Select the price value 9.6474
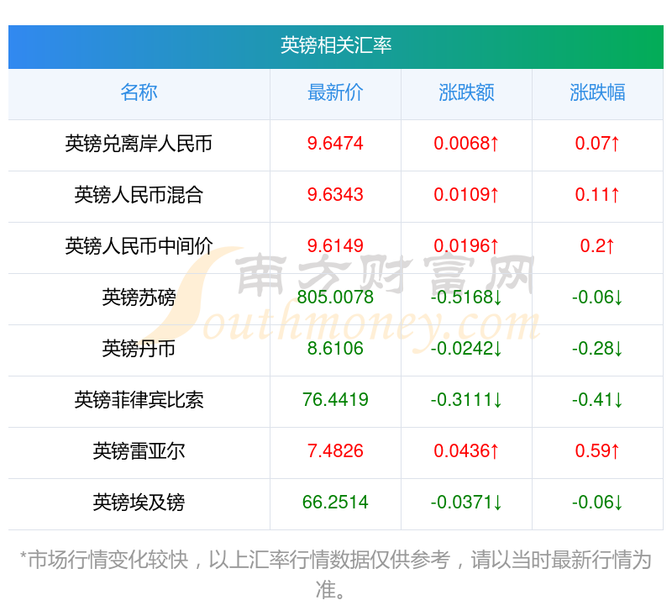Screen dimensions: 672x616 [335, 144]
